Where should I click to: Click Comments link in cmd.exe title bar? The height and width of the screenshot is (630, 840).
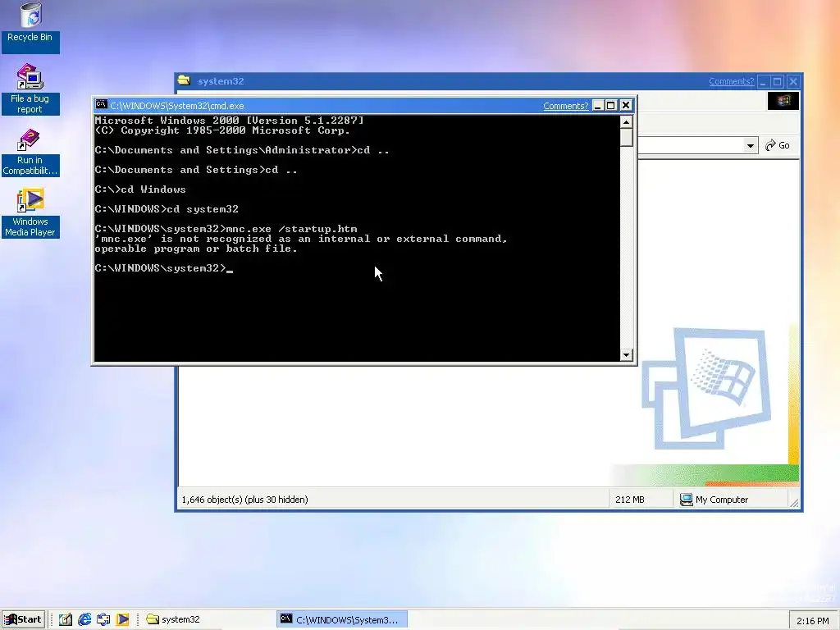[x=565, y=106]
